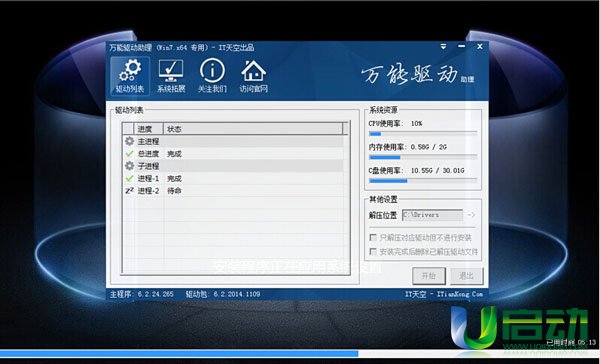
Task: Click the arrow next to 解压位置 path
Action: pyautogui.click(x=471, y=215)
